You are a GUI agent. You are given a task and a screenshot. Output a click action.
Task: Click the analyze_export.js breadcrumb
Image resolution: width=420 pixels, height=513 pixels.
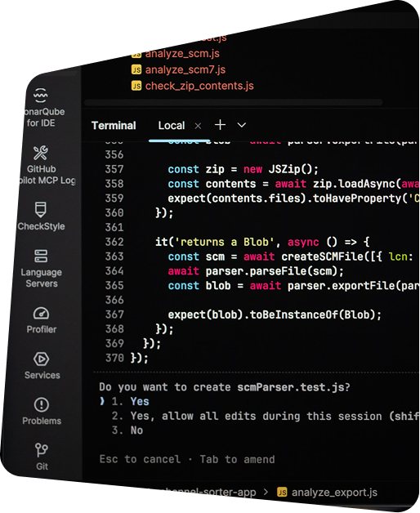click(334, 493)
